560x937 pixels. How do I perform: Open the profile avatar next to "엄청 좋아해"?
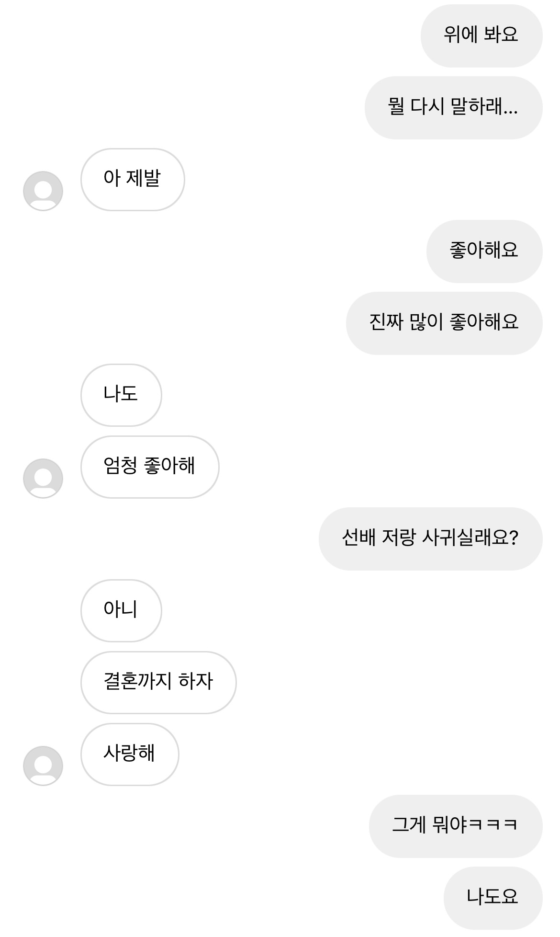pos(43,479)
